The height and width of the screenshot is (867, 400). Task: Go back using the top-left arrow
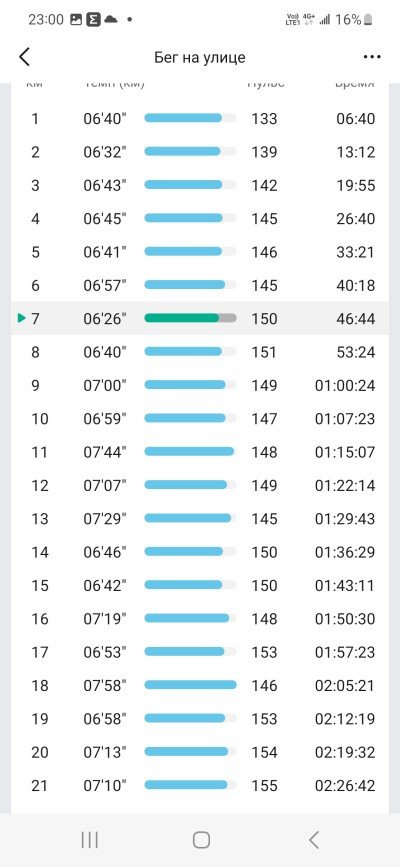click(x=24, y=57)
